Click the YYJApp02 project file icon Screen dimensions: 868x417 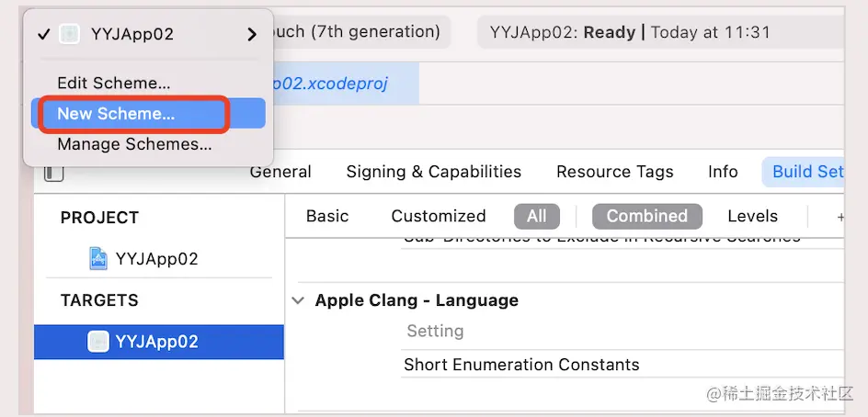[98, 259]
